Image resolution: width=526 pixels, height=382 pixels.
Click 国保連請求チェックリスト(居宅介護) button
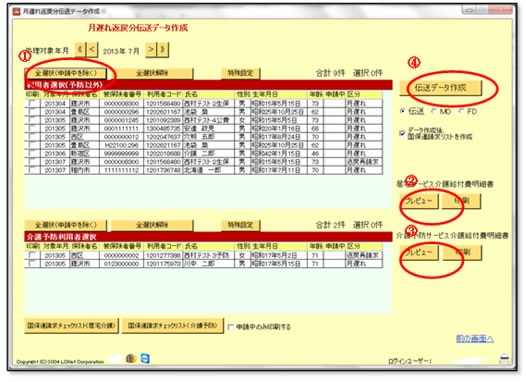[71, 326]
